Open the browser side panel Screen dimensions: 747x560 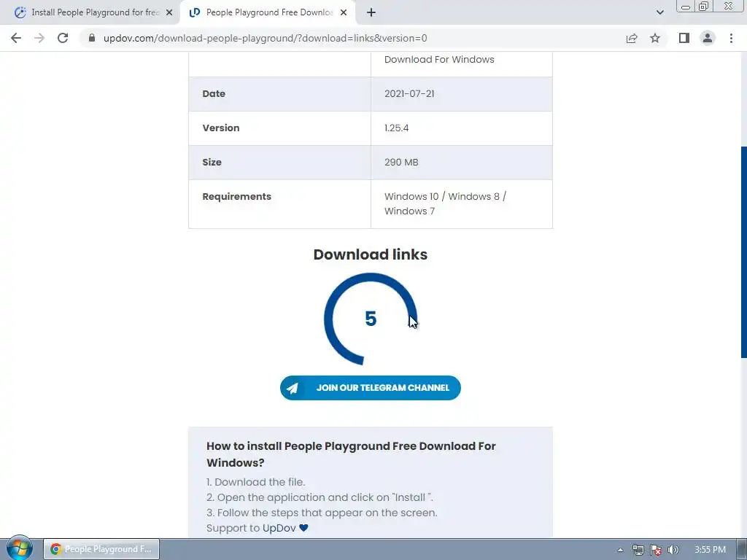(x=684, y=38)
